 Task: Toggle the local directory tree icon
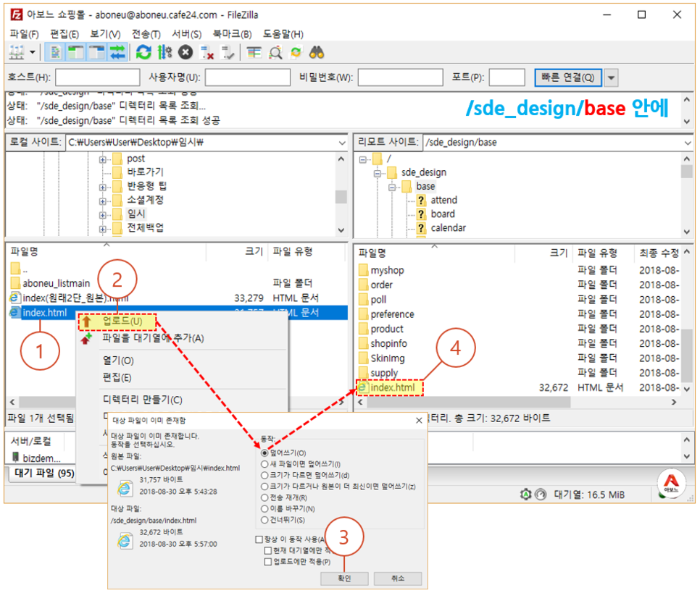(76, 53)
